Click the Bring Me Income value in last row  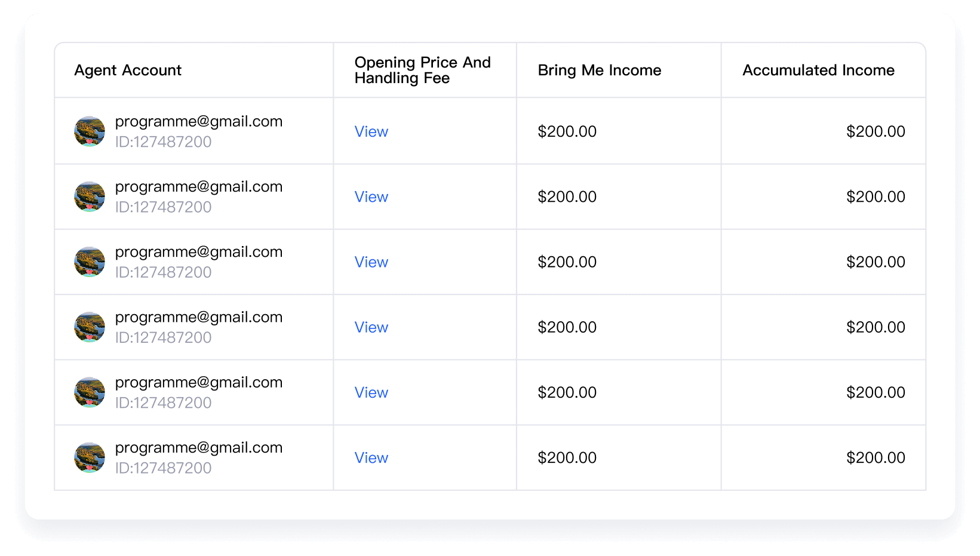coord(567,457)
